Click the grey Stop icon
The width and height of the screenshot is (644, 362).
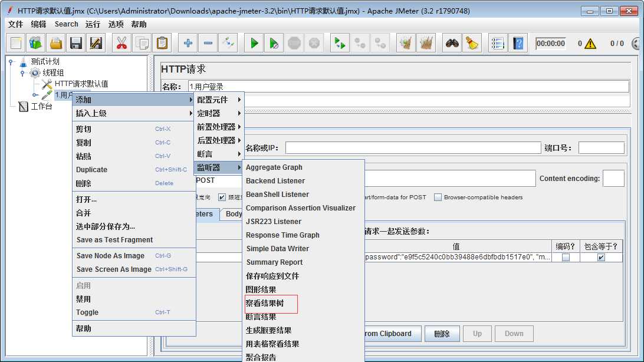294,43
